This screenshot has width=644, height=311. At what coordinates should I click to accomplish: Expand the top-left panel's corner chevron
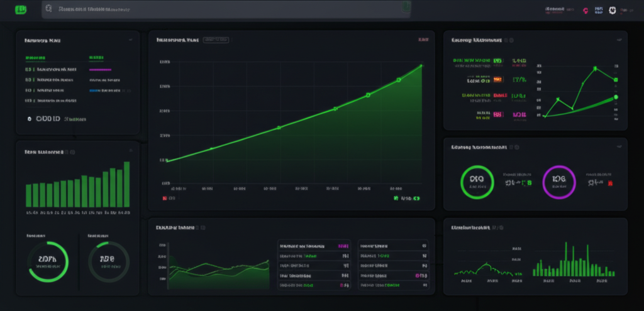[x=131, y=40]
